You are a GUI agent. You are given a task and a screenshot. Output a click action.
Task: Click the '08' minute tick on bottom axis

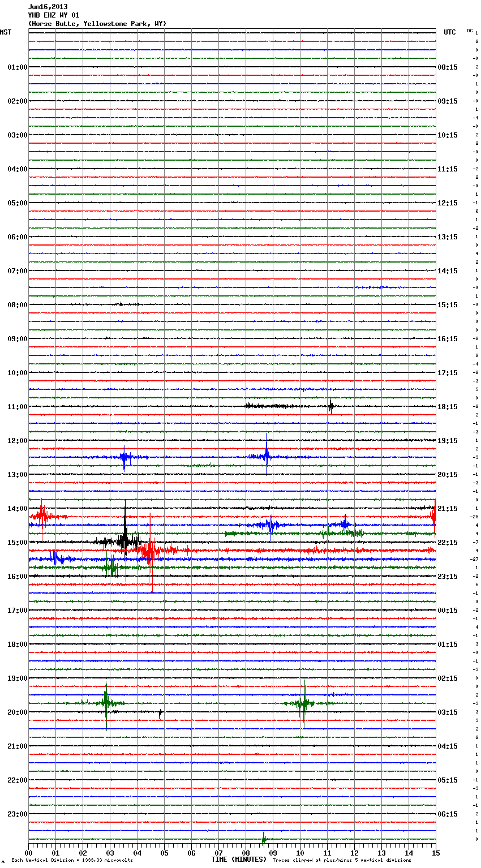pyautogui.click(x=246, y=853)
